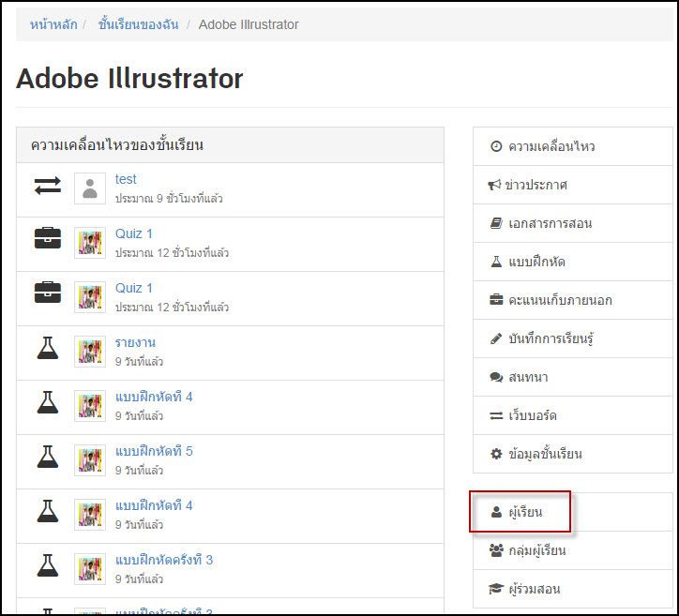Click the flask icon in แบบฝึกหัดที่ 5 row
This screenshot has width=679, height=616.
click(x=48, y=457)
